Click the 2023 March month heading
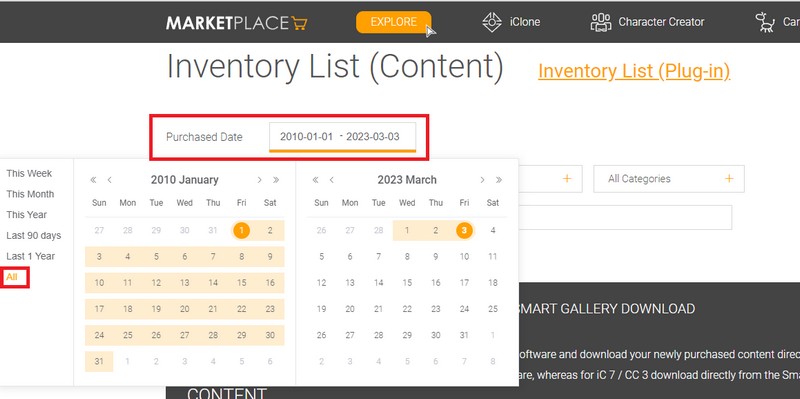The height and width of the screenshot is (399, 800). pos(407,180)
